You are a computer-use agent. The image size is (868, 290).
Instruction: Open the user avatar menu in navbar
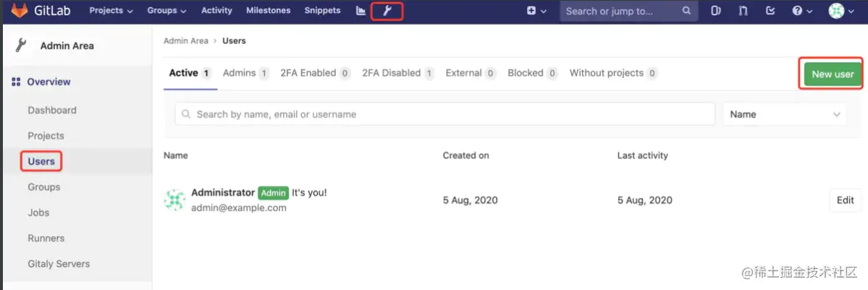tap(841, 11)
